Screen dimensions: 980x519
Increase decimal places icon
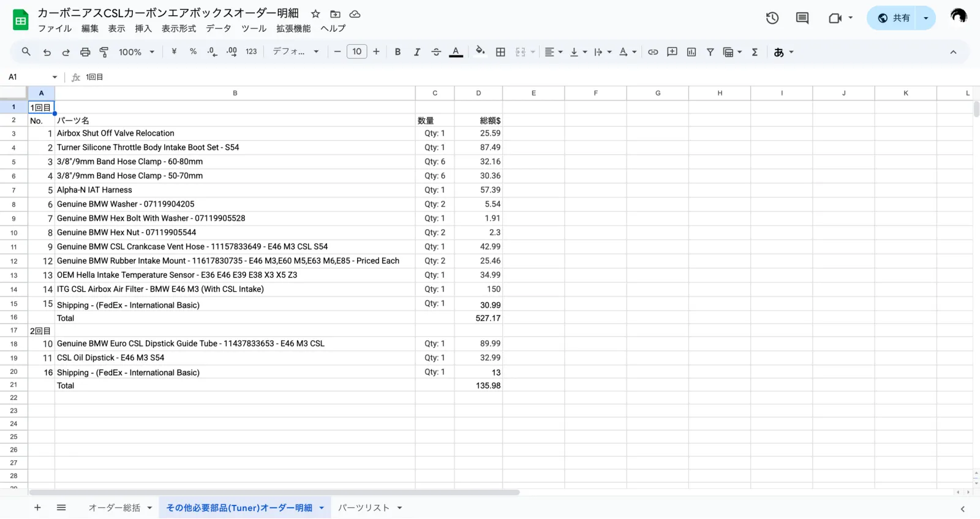[232, 52]
